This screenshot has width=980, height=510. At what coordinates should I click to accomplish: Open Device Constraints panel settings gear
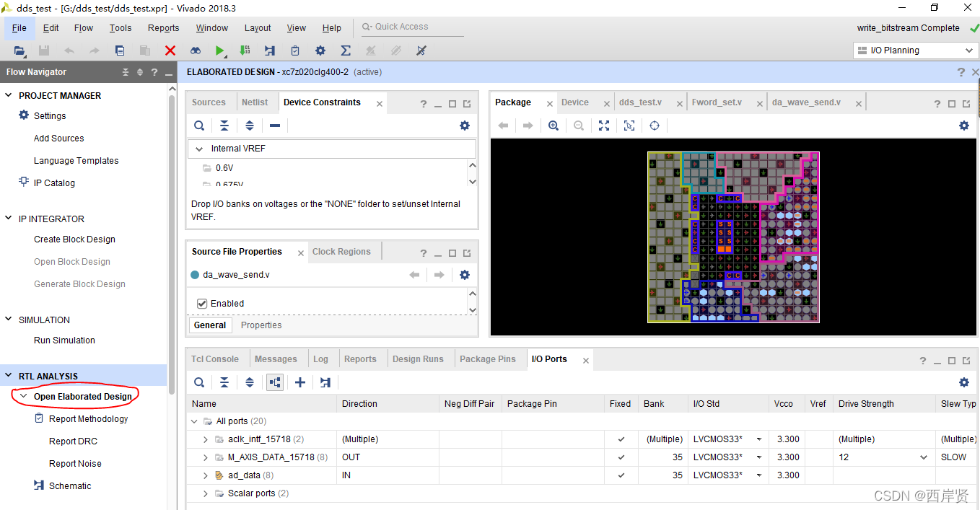point(465,126)
